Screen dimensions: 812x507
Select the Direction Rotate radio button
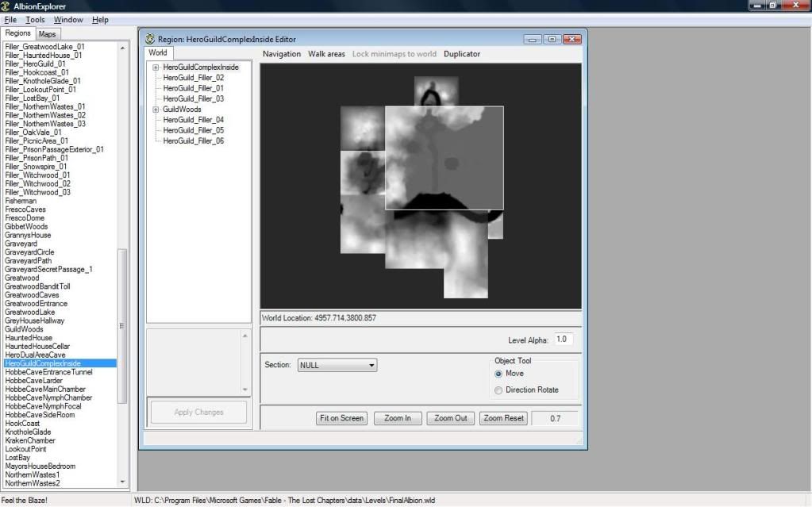(x=498, y=390)
